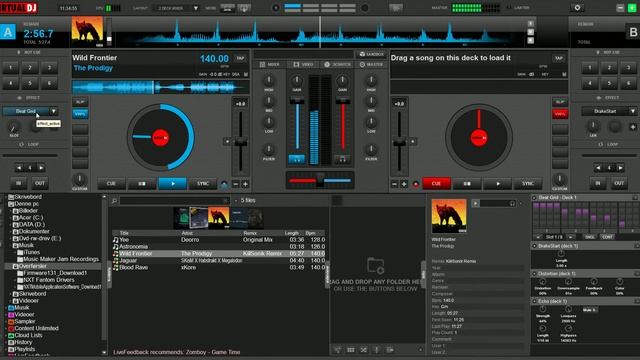Open the Beat Grid effect dropdown arrow
640x360 pixels.
[x=53, y=111]
